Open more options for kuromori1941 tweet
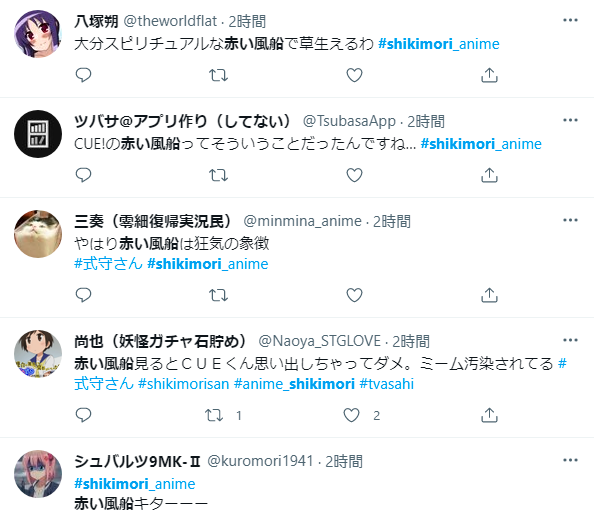The image size is (594, 522). click(570, 460)
